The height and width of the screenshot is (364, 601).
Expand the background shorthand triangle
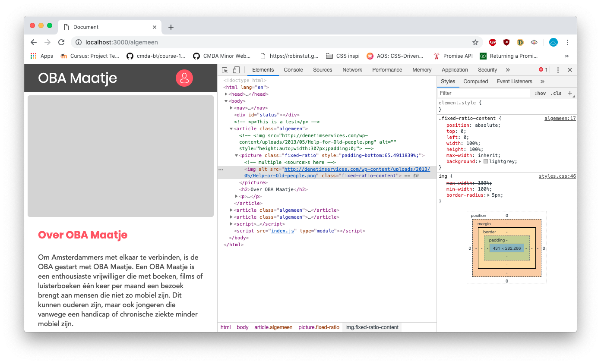(480, 161)
